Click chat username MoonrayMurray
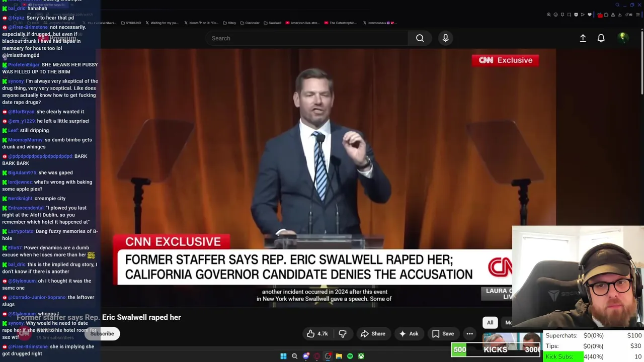The width and height of the screenshot is (644, 362). (25, 140)
